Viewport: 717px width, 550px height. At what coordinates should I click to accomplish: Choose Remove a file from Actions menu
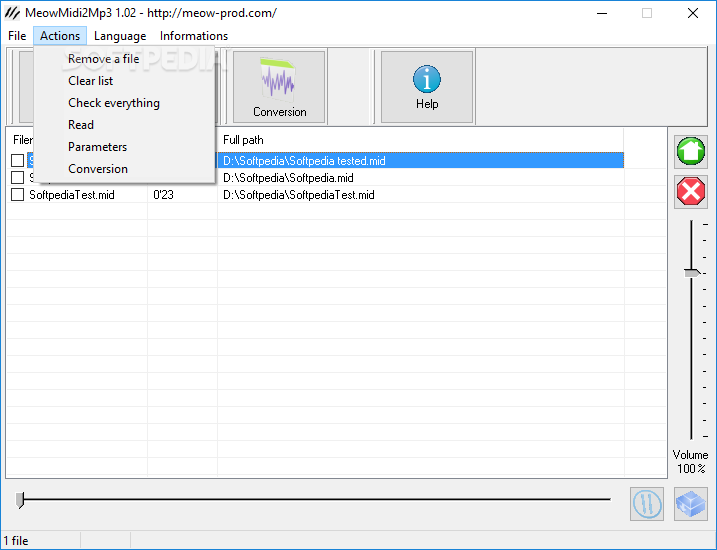coord(124,59)
